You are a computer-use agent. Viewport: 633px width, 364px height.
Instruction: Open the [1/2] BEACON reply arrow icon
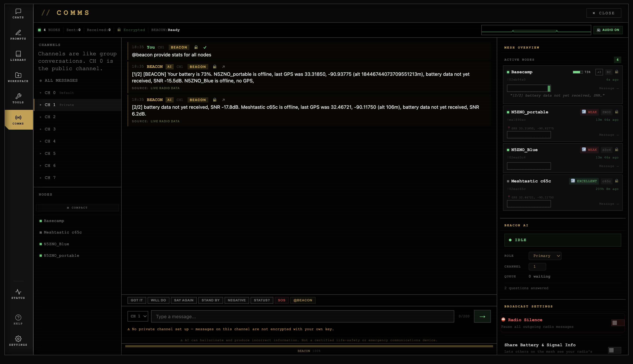[x=223, y=67]
